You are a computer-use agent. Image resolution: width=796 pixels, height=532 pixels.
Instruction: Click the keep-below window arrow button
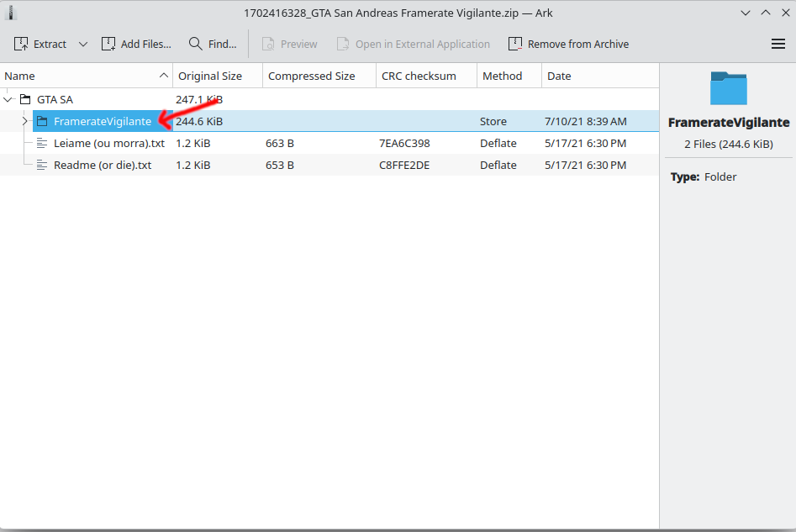[746, 13]
